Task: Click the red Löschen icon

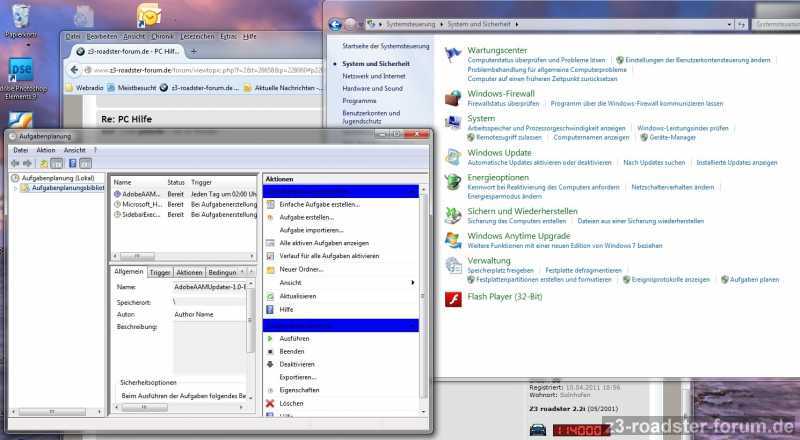Action: click(x=270, y=403)
